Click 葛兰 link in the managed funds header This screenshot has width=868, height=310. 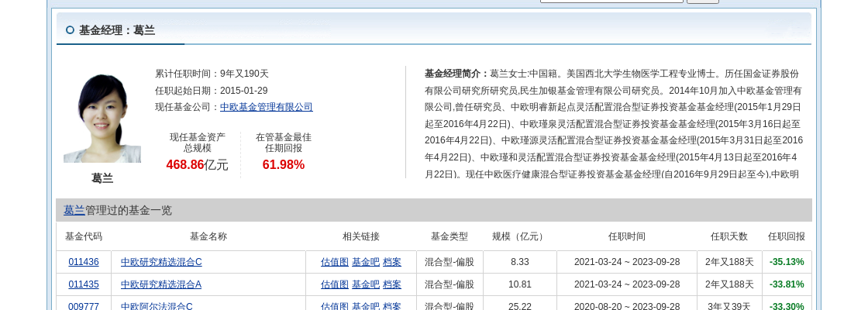pyautogui.click(x=74, y=210)
